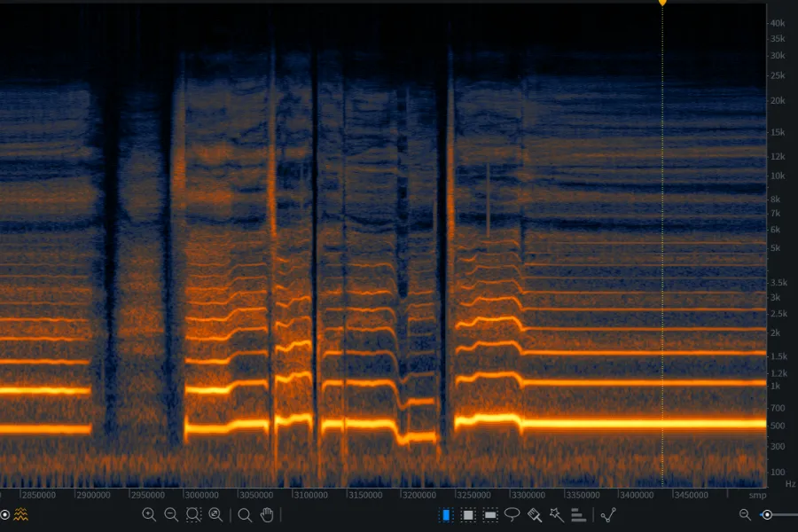The image size is (798, 532).
Task: Pick the Brush selection tool
Action: 535,514
